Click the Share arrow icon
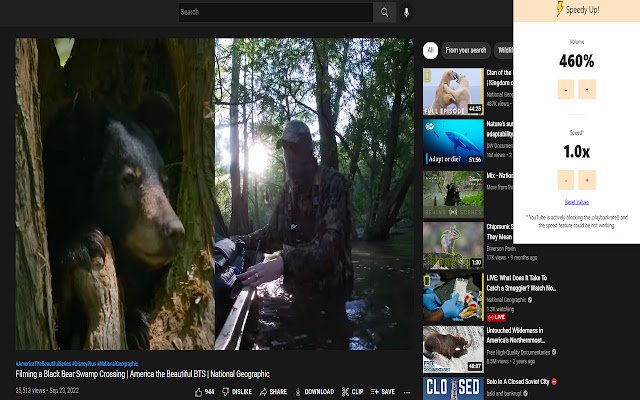The height and width of the screenshot is (400, 640). pyautogui.click(x=263, y=392)
